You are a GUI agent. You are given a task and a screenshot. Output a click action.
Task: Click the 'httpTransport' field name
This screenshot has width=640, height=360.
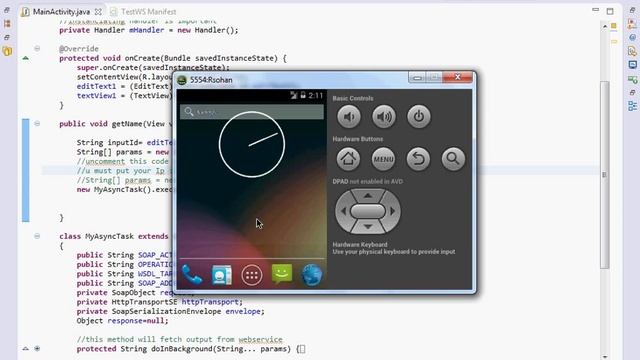pyautogui.click(x=210, y=302)
